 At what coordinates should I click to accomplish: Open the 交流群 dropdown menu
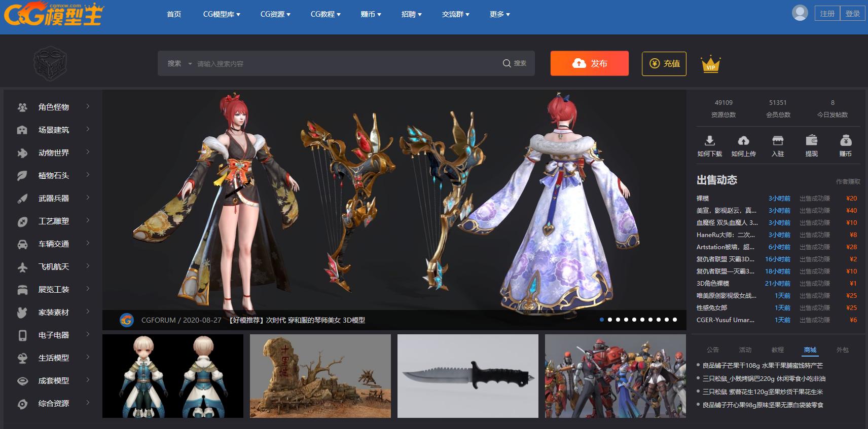pyautogui.click(x=455, y=14)
